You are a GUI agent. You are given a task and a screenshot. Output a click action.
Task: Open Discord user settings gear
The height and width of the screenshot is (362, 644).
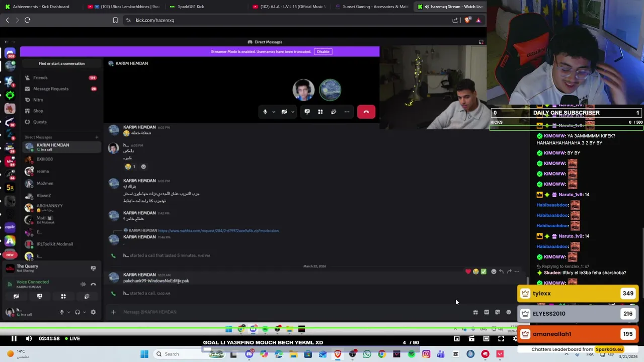click(x=93, y=312)
